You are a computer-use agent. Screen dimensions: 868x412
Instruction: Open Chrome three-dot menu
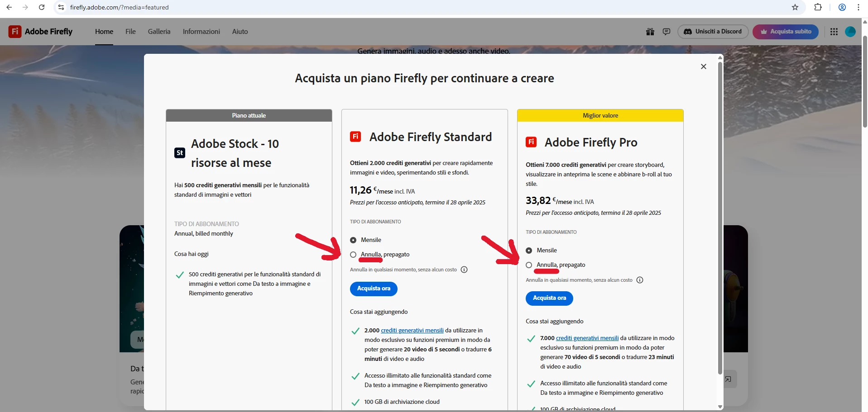click(858, 7)
